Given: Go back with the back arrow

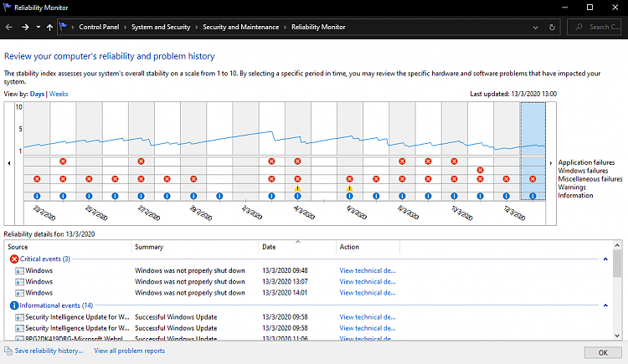Looking at the screenshot, I should click(x=9, y=28).
